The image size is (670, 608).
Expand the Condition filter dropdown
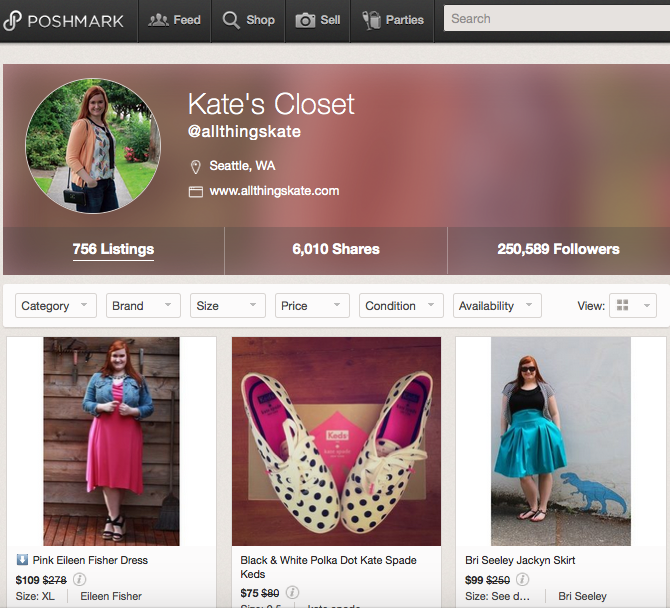tap(401, 305)
